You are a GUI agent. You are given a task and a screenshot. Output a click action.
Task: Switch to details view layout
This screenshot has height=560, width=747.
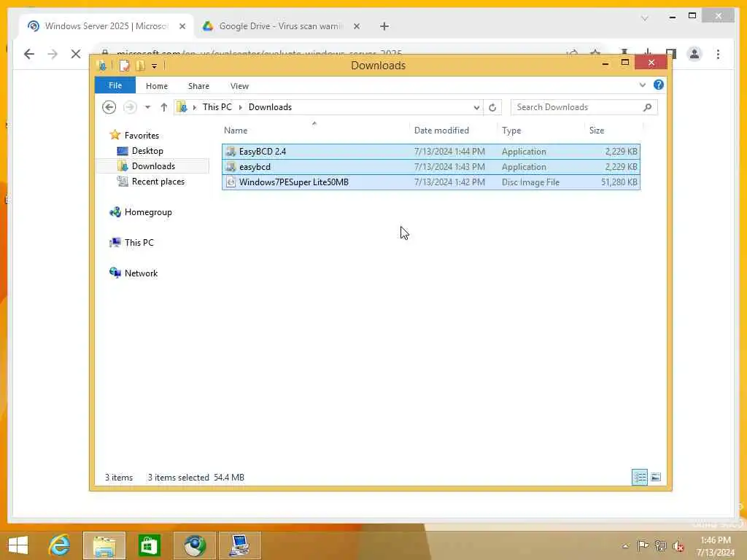(639, 477)
